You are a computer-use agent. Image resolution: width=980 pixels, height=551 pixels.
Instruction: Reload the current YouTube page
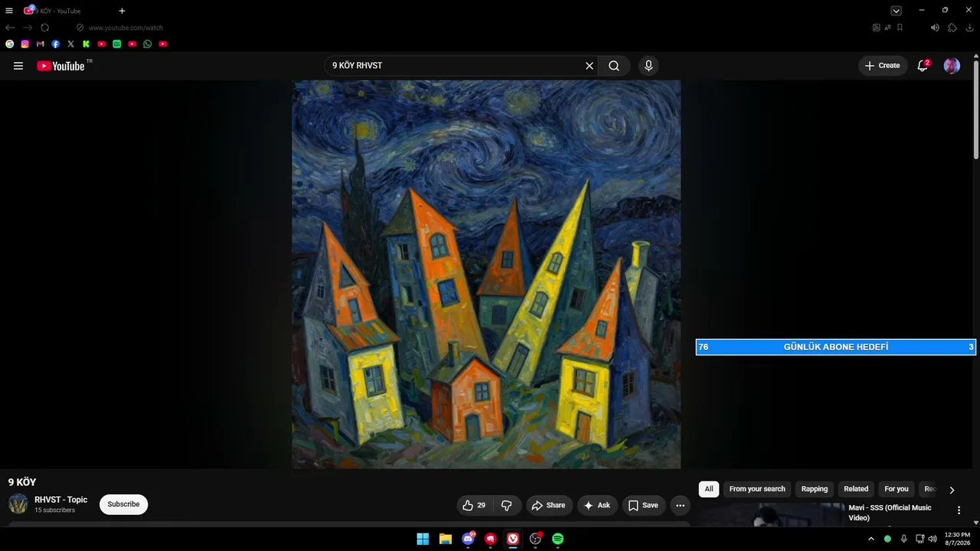45,28
